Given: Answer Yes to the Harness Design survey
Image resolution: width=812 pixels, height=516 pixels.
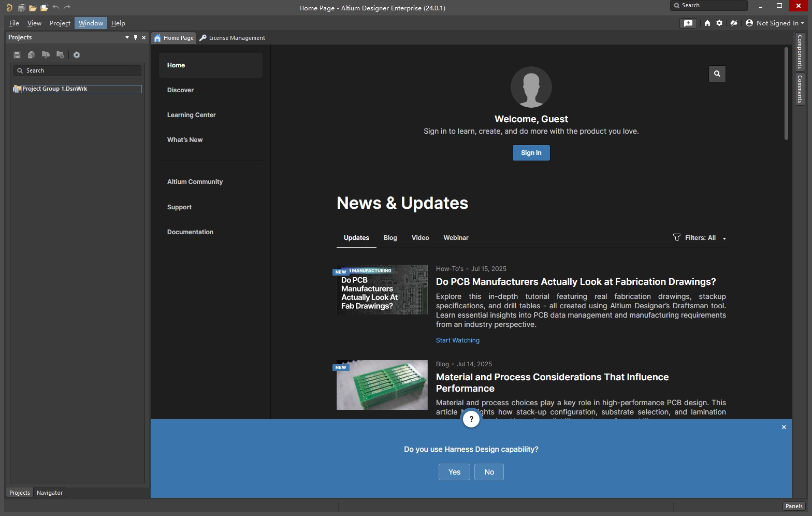Looking at the screenshot, I should pyautogui.click(x=454, y=472).
